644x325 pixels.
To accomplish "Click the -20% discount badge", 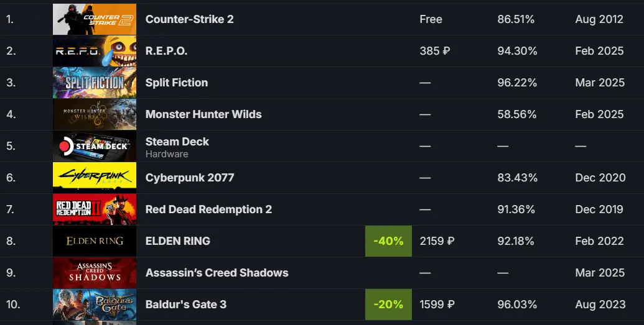I will [388, 304].
